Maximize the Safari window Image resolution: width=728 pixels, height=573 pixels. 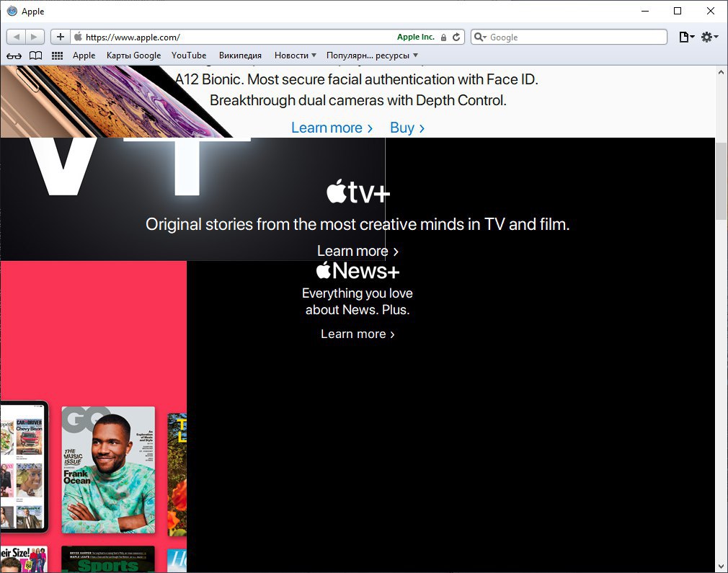[x=678, y=11]
